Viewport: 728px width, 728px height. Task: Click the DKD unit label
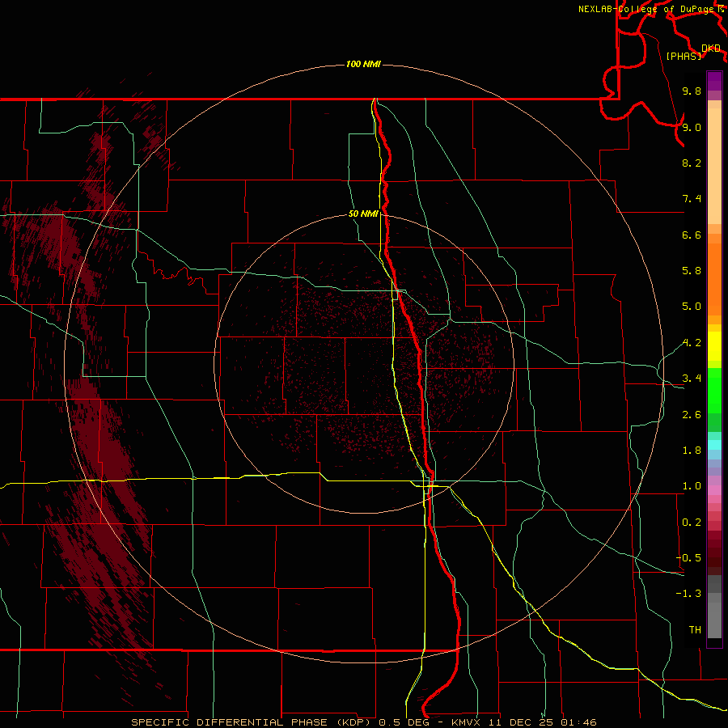[711, 49]
